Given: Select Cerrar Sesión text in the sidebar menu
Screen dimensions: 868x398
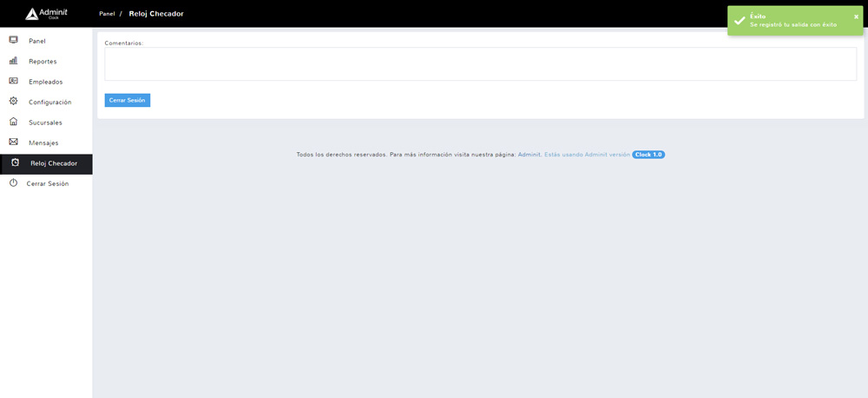Looking at the screenshot, I should click(x=48, y=184).
